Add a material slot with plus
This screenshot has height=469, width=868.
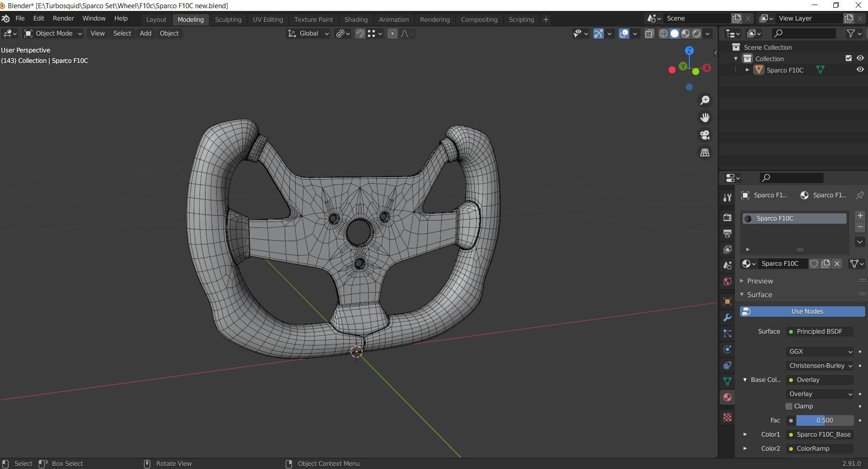[860, 216]
